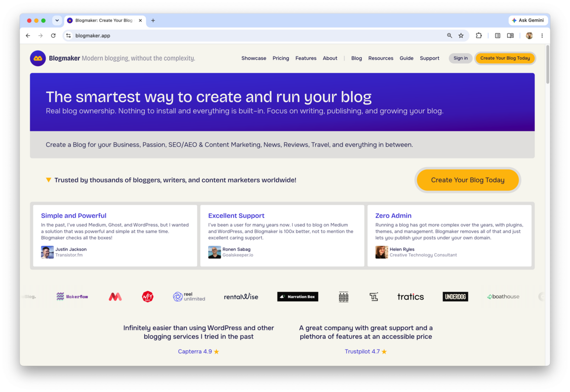Open the Chrome three-dot menu

pos(542,36)
